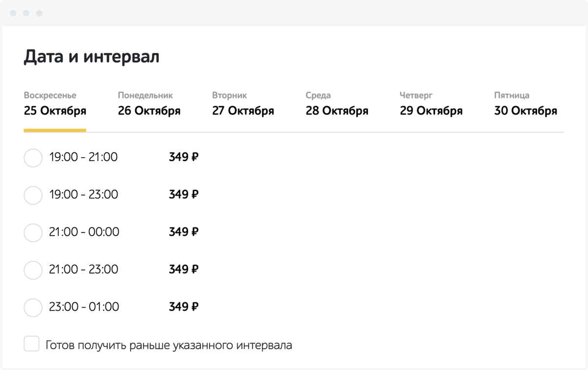Image resolution: width=588 pixels, height=370 pixels.
Task: Enable early delivery acceptance checkbox
Action: (x=31, y=344)
